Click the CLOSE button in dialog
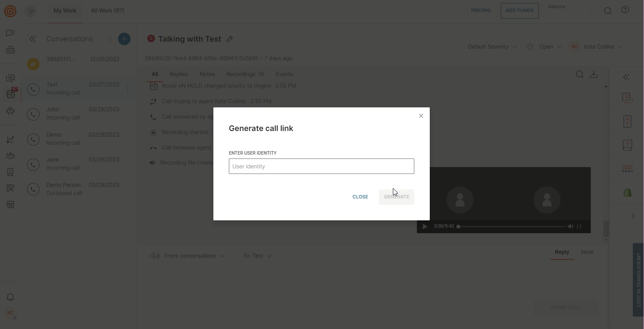The width and height of the screenshot is (644, 329). point(360,197)
